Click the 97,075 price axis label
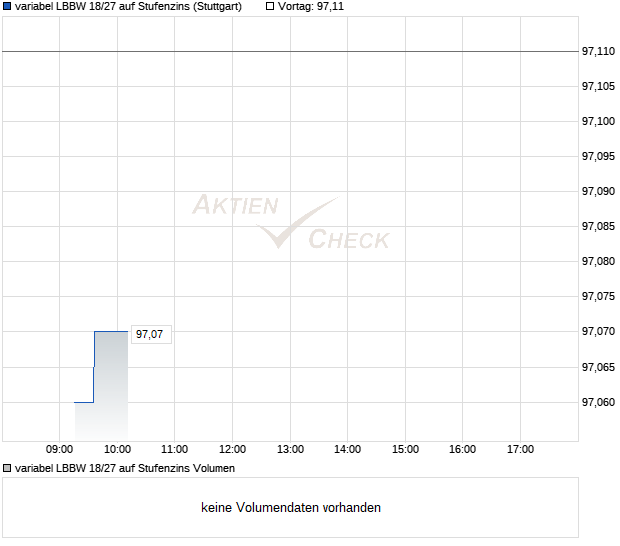Image resolution: width=620 pixels, height=546 pixels. point(598,297)
